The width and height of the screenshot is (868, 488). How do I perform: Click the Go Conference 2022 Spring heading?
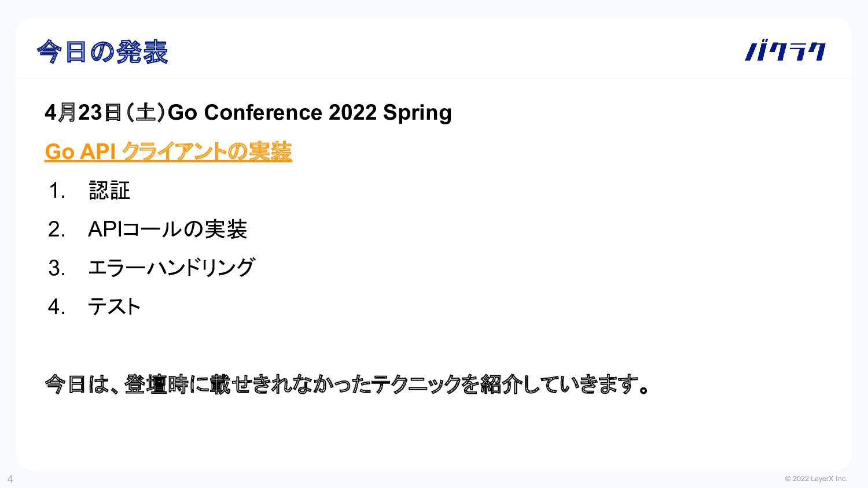[x=248, y=112]
